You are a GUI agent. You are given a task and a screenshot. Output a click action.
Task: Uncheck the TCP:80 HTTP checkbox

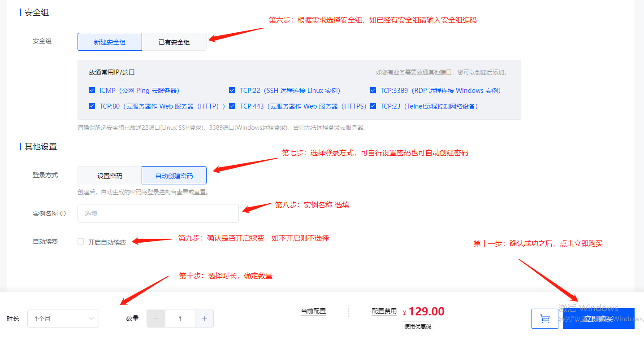[x=92, y=106]
